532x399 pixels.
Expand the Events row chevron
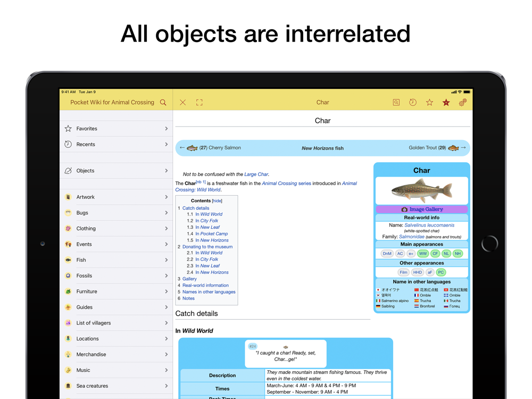click(166, 244)
